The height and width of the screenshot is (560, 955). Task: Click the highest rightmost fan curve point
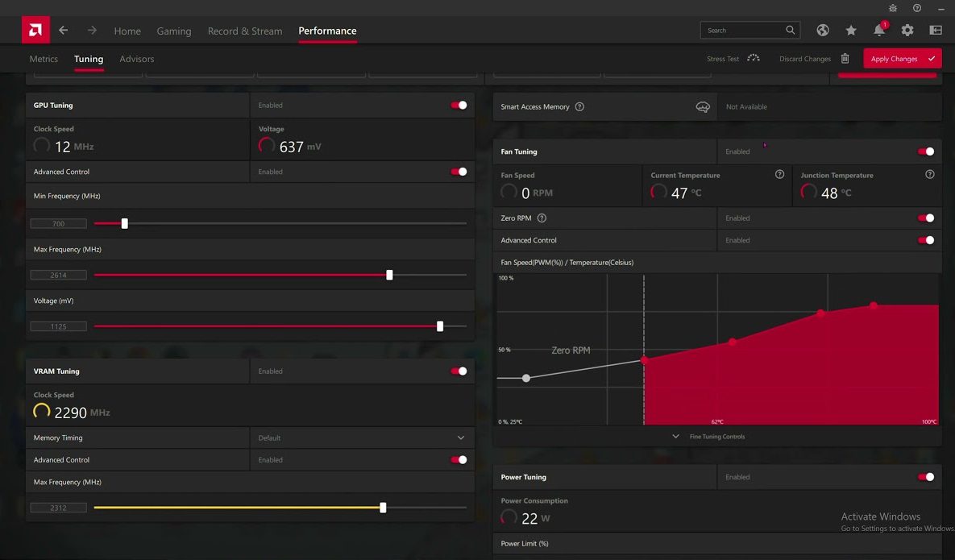point(874,305)
